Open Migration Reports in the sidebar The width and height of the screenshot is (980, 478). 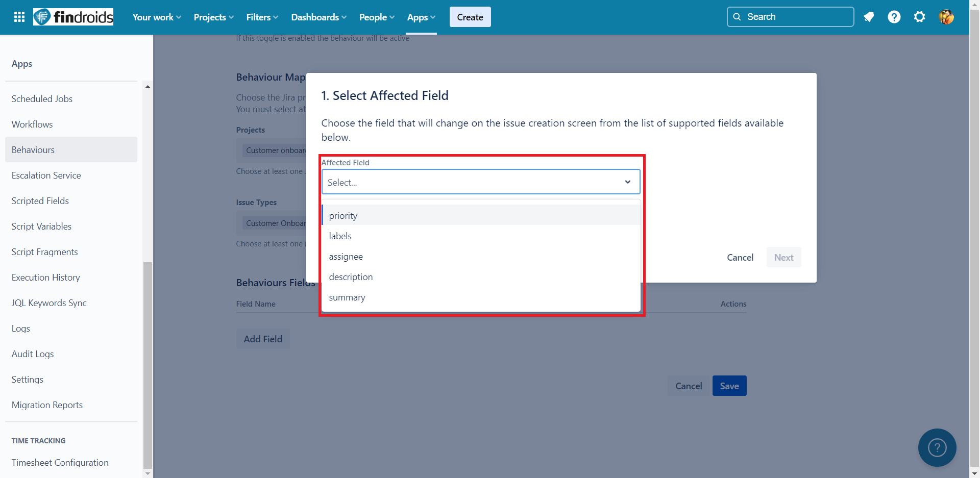(x=71, y=405)
